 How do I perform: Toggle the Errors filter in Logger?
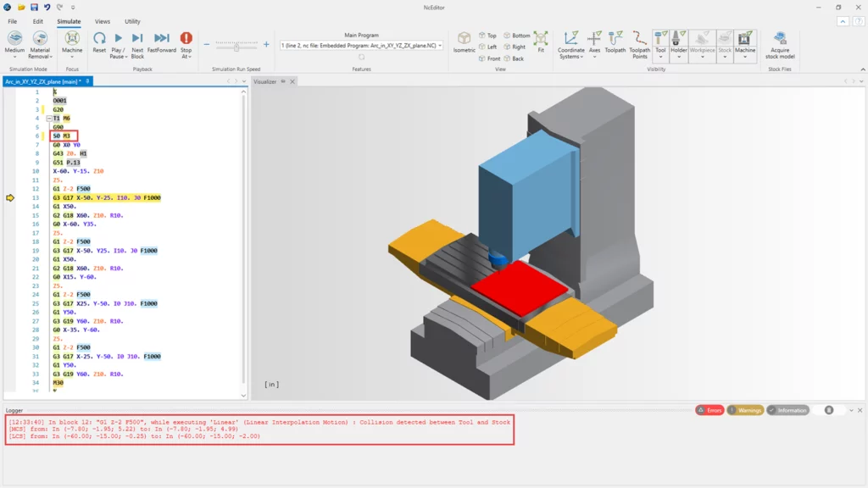click(x=709, y=410)
